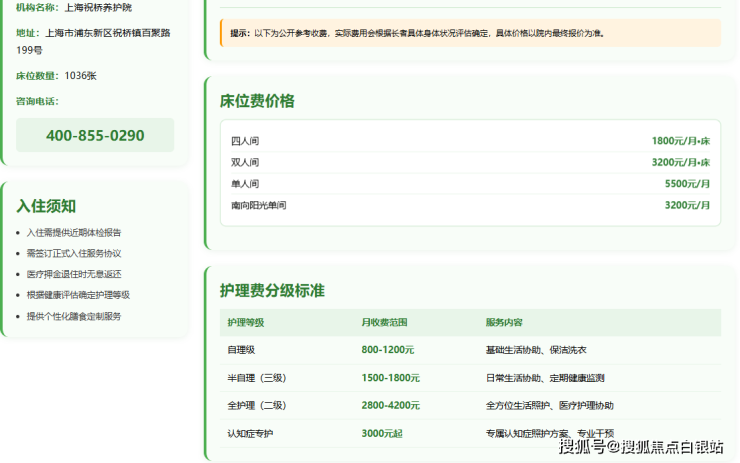Select the 医疗押金退住时无息返还 list item
This screenshot has height=463, width=740.
pyautogui.click(x=74, y=274)
